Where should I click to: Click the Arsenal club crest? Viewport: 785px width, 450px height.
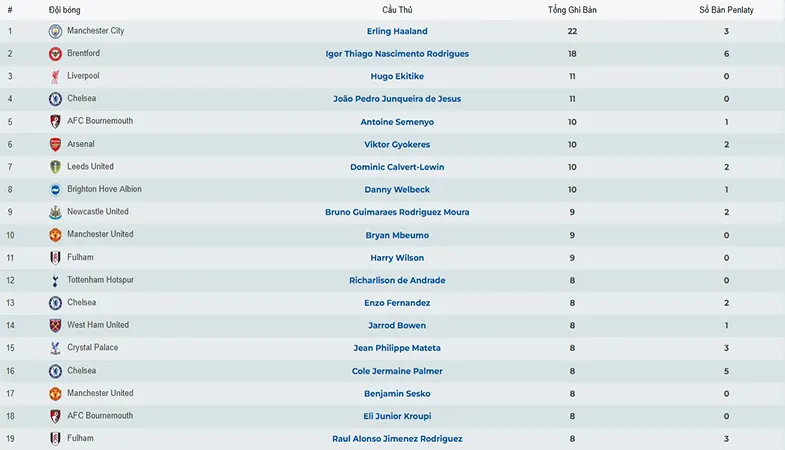55,144
